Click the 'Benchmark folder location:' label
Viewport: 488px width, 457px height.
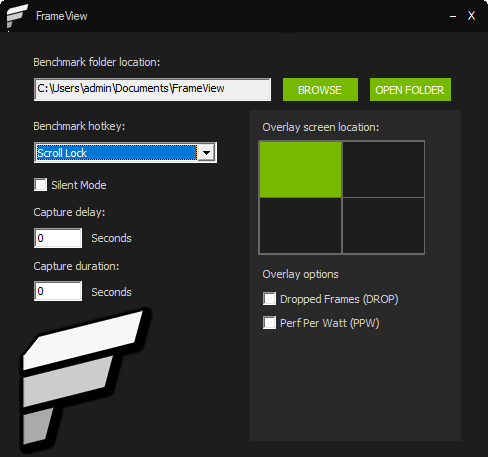pos(97,62)
